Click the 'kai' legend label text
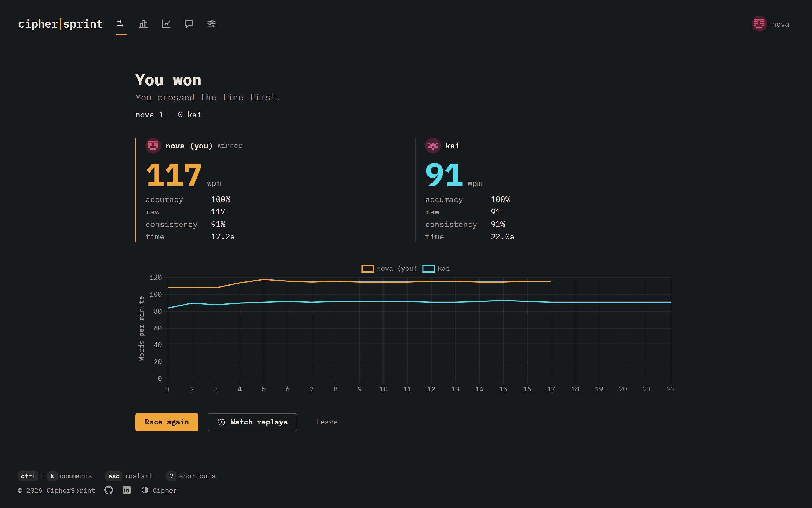 coord(443,268)
